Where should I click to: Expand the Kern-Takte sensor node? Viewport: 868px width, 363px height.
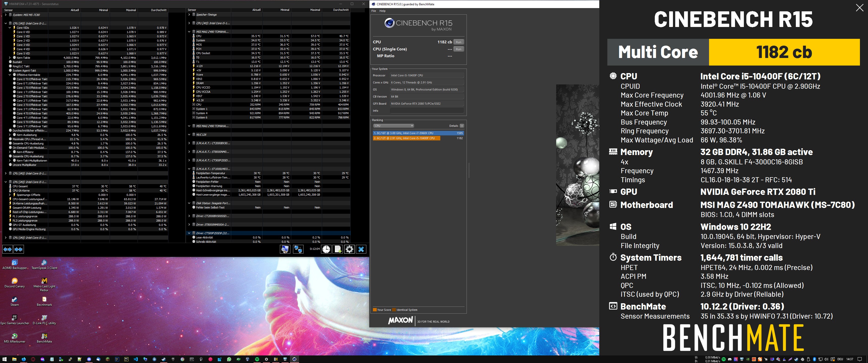click(10, 57)
